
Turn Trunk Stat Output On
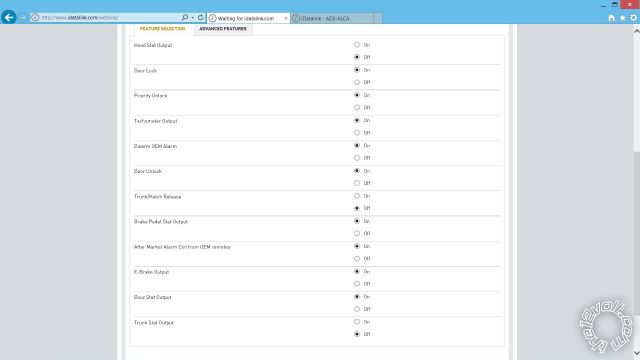pos(357,322)
